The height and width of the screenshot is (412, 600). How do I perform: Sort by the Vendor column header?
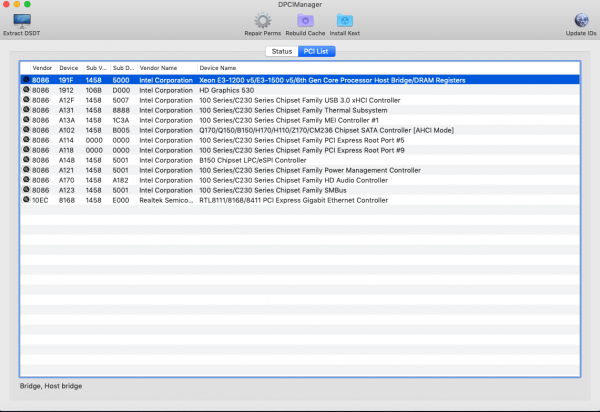click(x=42, y=68)
